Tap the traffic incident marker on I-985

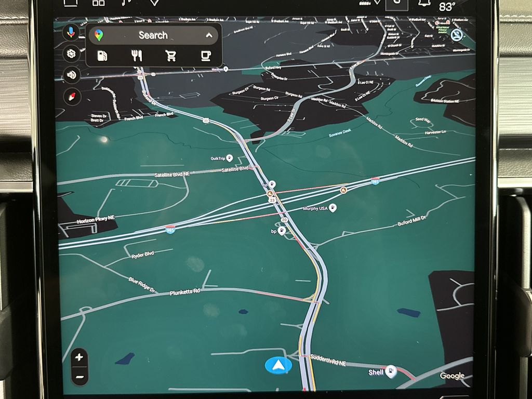(x=344, y=190)
